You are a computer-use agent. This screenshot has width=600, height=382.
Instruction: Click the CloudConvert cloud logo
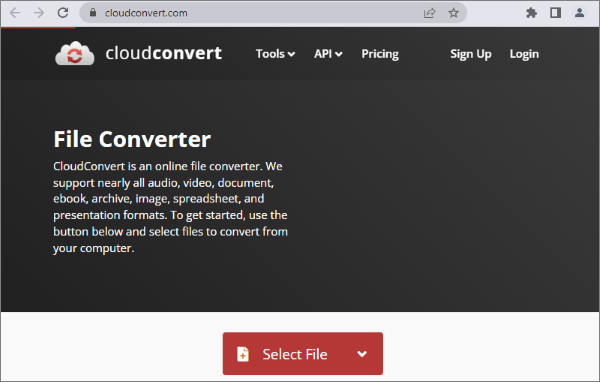75,53
